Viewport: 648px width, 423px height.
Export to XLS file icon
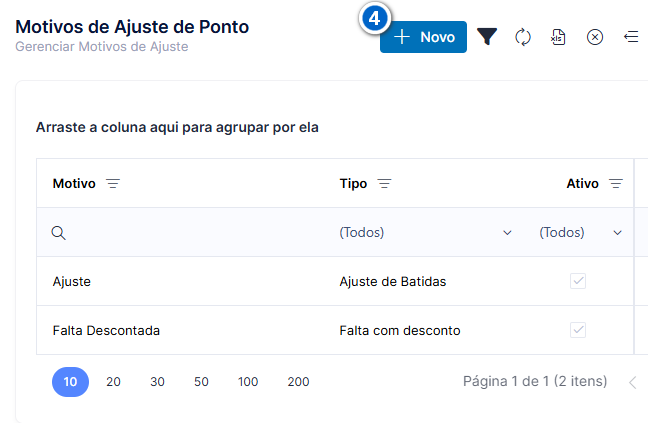pos(558,37)
